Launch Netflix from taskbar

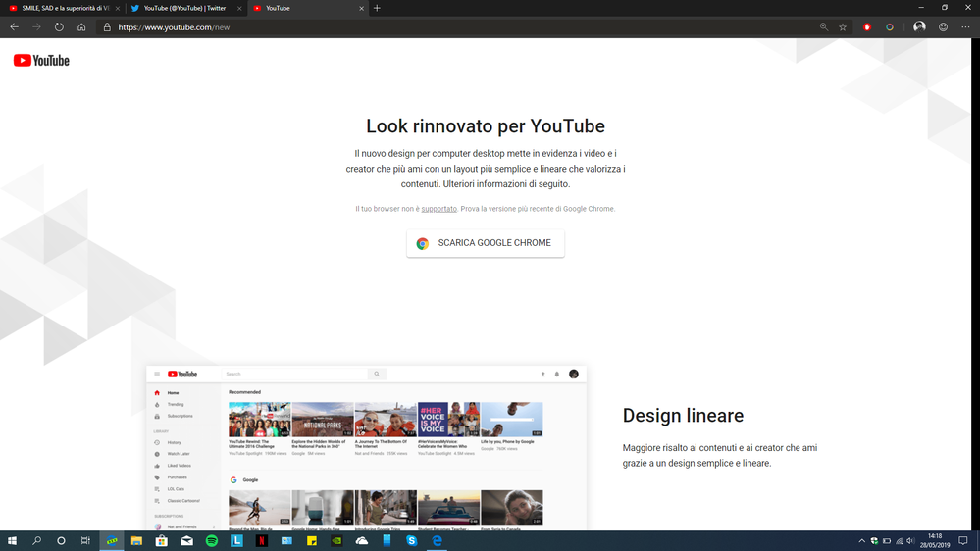261,540
